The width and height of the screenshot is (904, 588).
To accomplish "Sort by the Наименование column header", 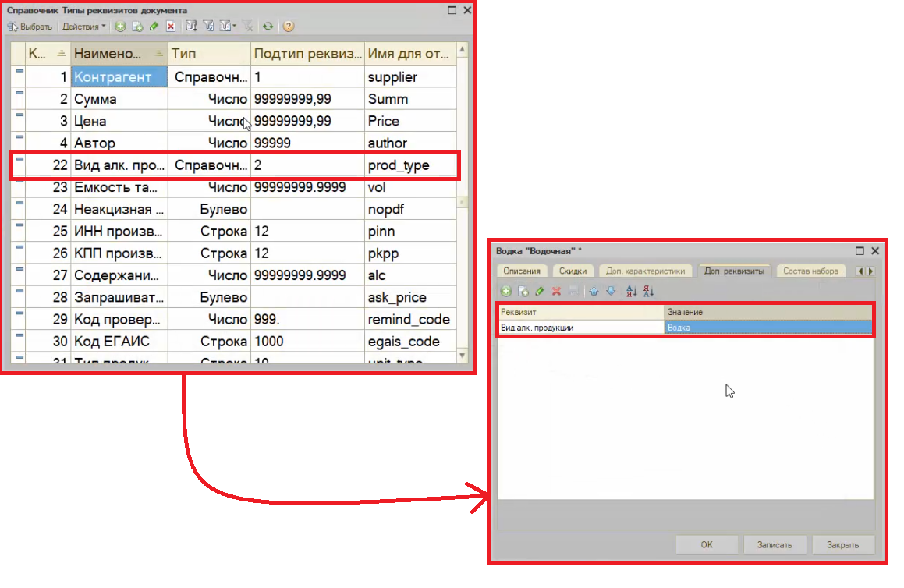I will click(x=109, y=54).
